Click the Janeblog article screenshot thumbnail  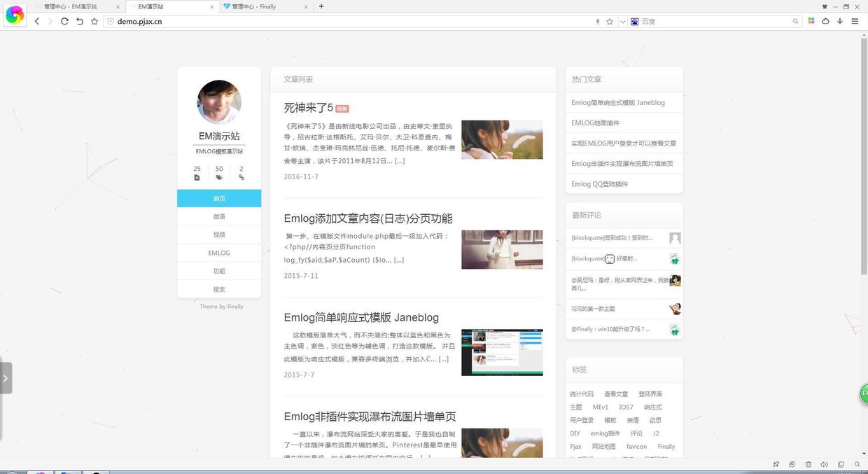click(x=502, y=352)
